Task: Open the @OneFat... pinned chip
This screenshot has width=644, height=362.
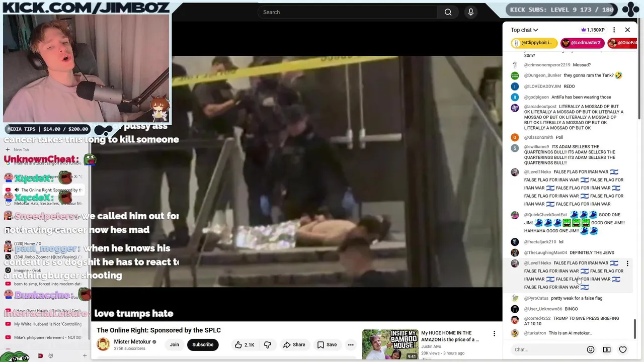Action: (622, 43)
